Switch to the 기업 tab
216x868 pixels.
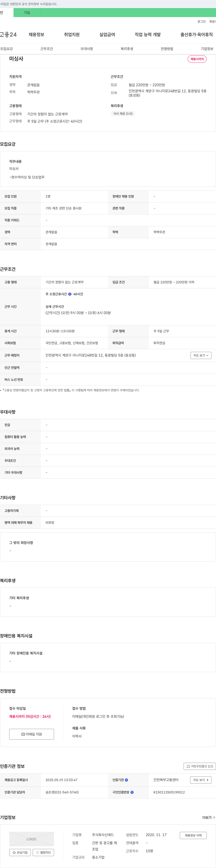[x=27, y=13]
